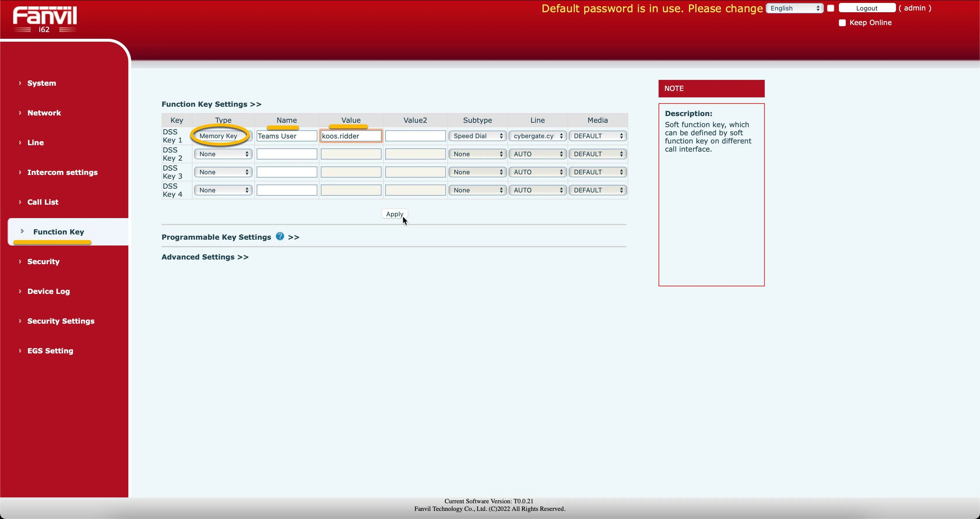The height and width of the screenshot is (519, 980).
Task: Toggle the Keep Online checkbox
Action: (x=842, y=23)
